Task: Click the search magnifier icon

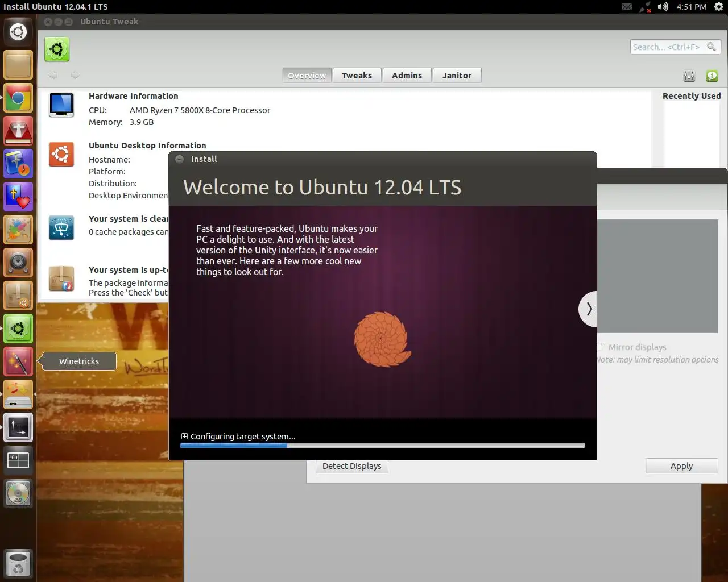Action: pos(712,47)
